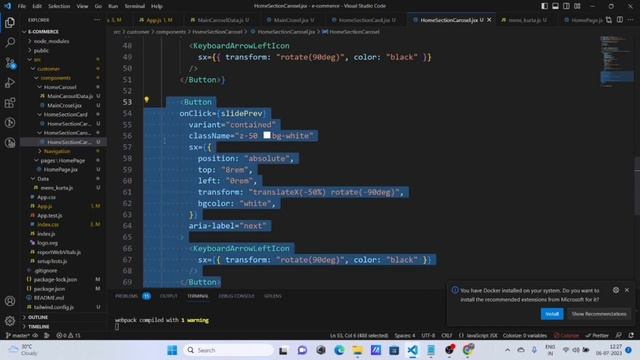
Task: Open the Run and Debug icon
Action: click(10, 83)
